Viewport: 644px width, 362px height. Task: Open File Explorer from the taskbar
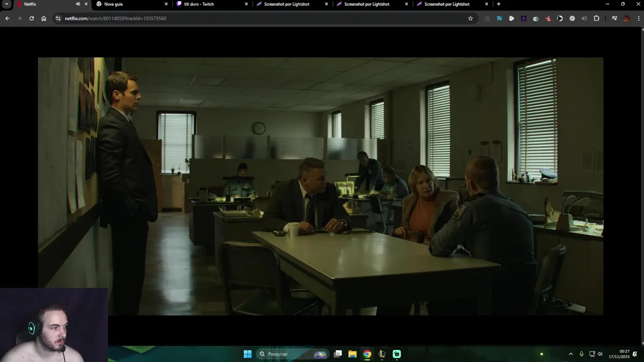tap(353, 354)
